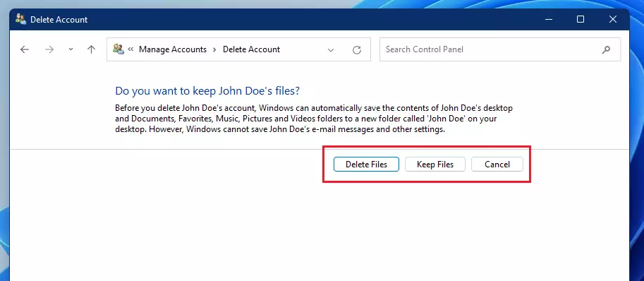This screenshot has height=281, width=644.
Task: Open the recent locations chevron
Action: click(71, 49)
